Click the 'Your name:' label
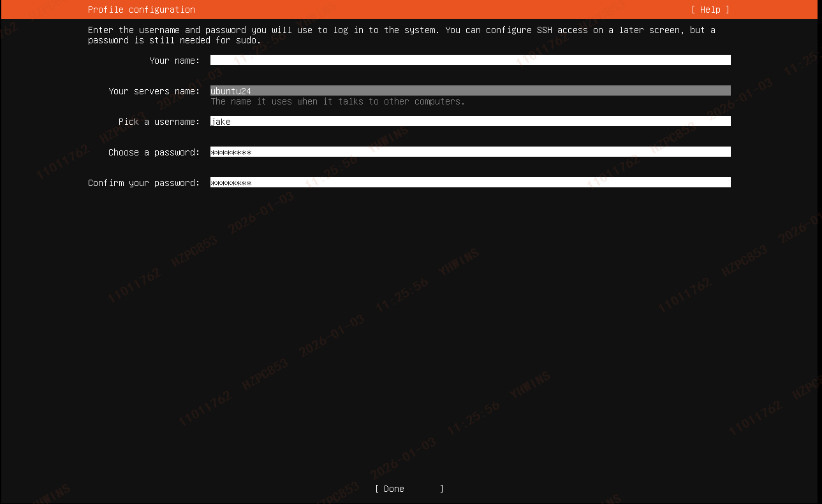822x504 pixels. tap(175, 61)
